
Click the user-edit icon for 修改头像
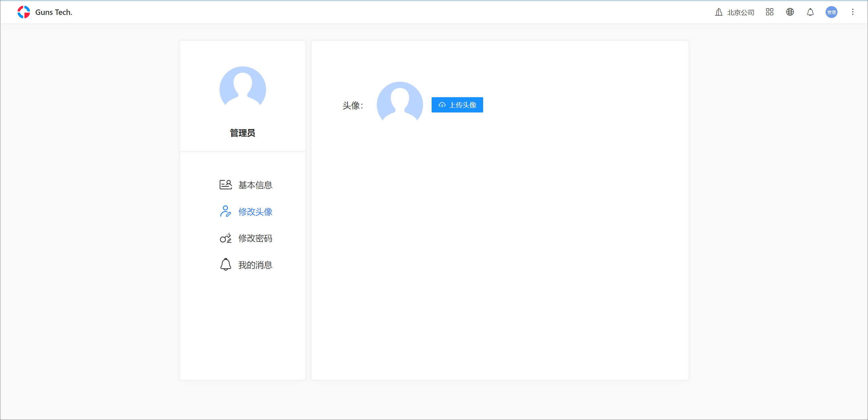tap(225, 211)
